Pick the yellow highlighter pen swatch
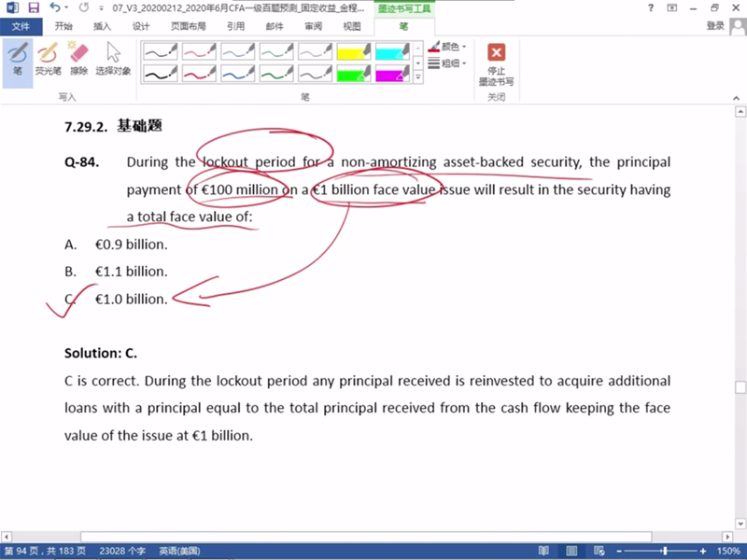 point(353,51)
